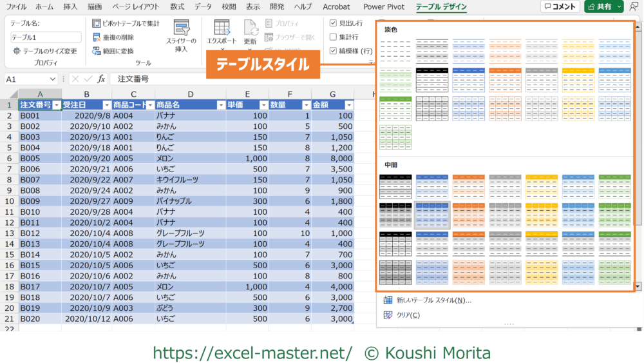Expand the Name Box dropdown arrow
The width and height of the screenshot is (644, 363).
pos(53,79)
